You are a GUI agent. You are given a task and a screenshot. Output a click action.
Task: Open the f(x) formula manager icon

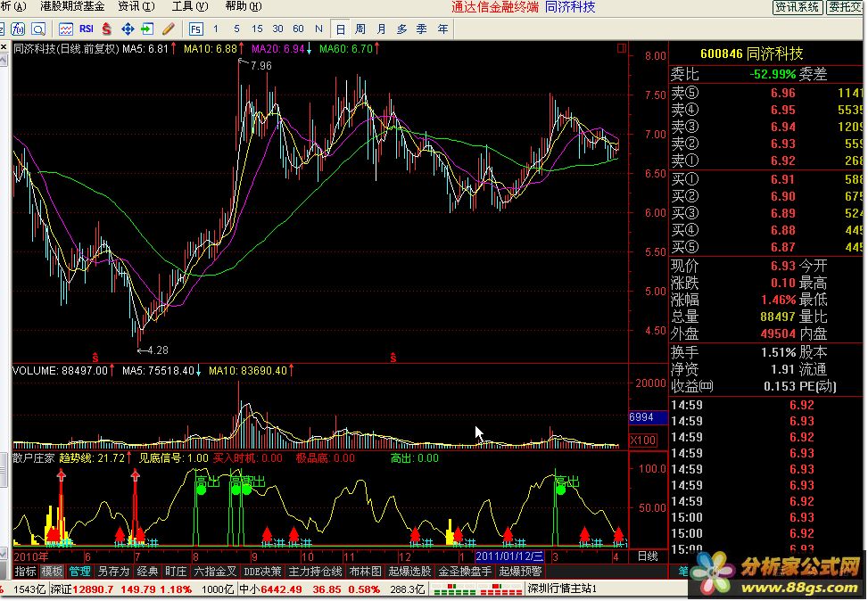tap(18, 29)
